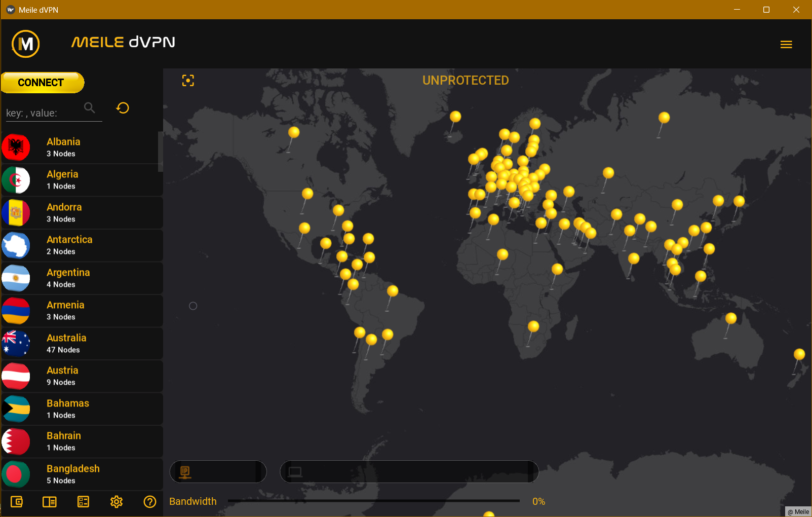The height and width of the screenshot is (517, 812).
Task: Click the southern Africa map pin
Action: tap(533, 326)
